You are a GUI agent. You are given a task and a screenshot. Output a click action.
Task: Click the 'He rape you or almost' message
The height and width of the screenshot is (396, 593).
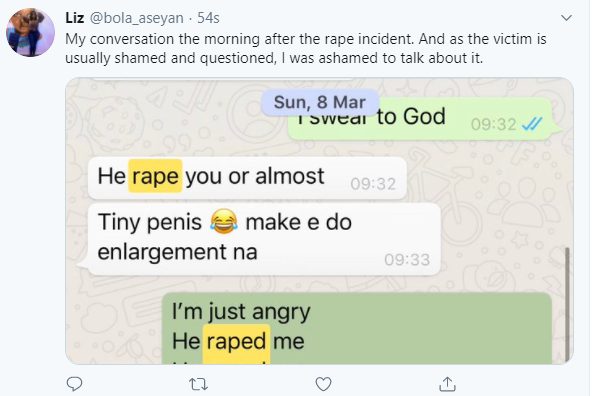[x=247, y=177]
